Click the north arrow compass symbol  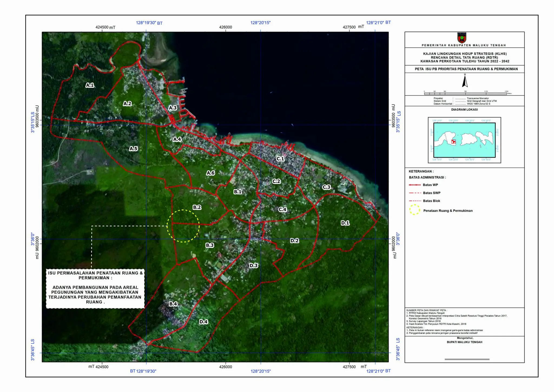coord(465,81)
